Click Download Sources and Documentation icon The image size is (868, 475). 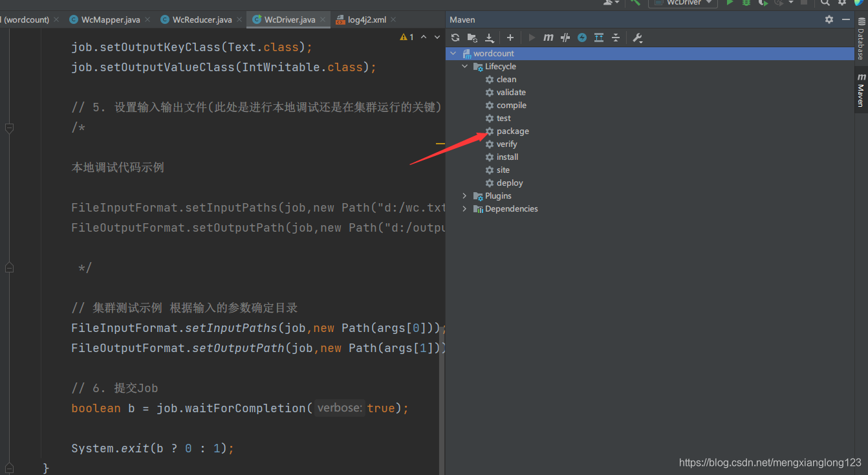[x=490, y=38]
